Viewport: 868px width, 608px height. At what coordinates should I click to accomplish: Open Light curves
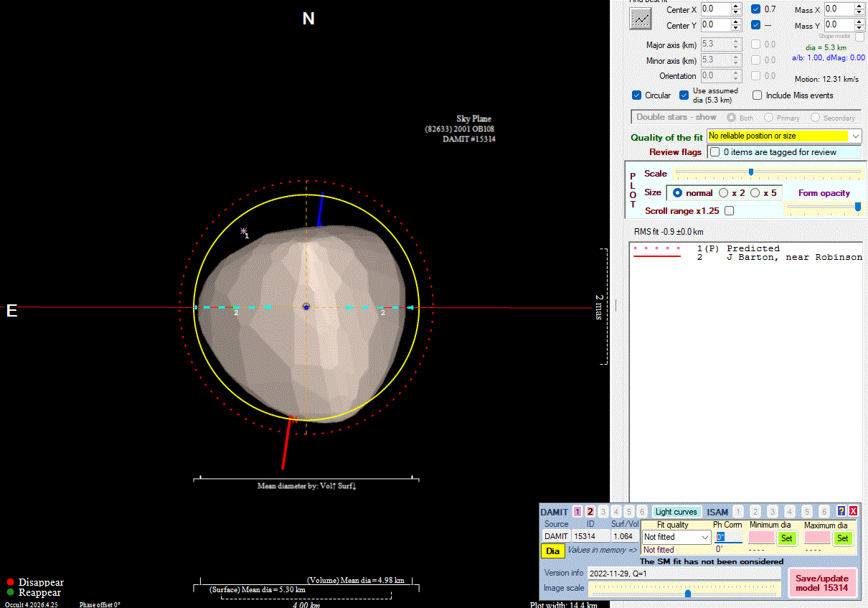tap(676, 512)
